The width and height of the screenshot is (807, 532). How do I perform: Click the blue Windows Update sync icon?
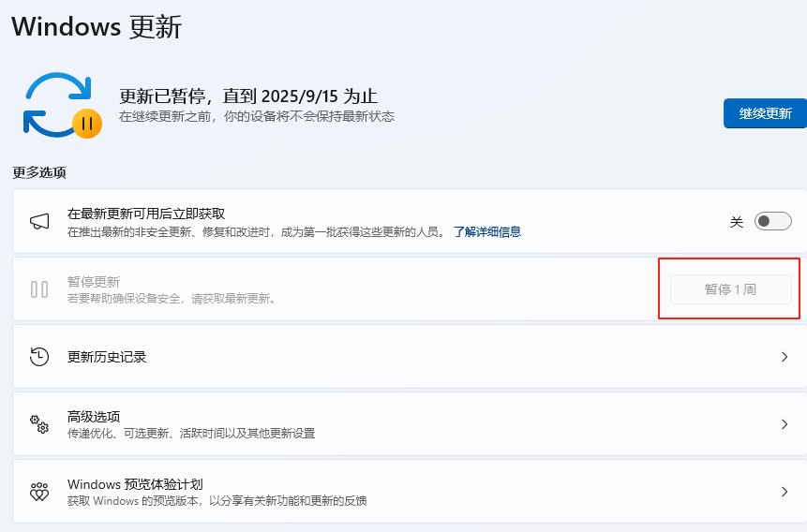56,102
